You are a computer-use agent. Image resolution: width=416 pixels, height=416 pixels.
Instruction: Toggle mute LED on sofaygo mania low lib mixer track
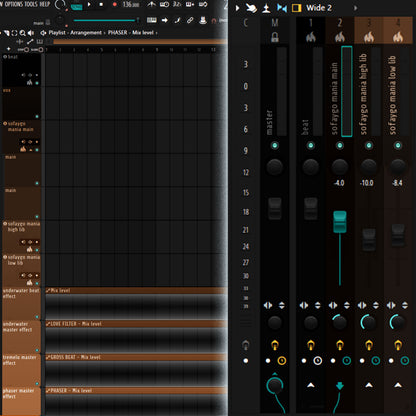tap(398, 145)
